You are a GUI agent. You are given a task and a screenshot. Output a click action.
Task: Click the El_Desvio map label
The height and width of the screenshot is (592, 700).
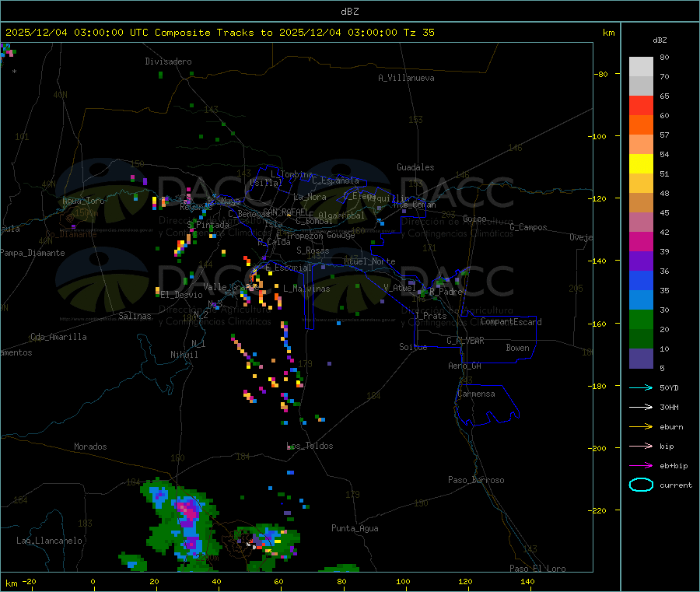[181, 295]
